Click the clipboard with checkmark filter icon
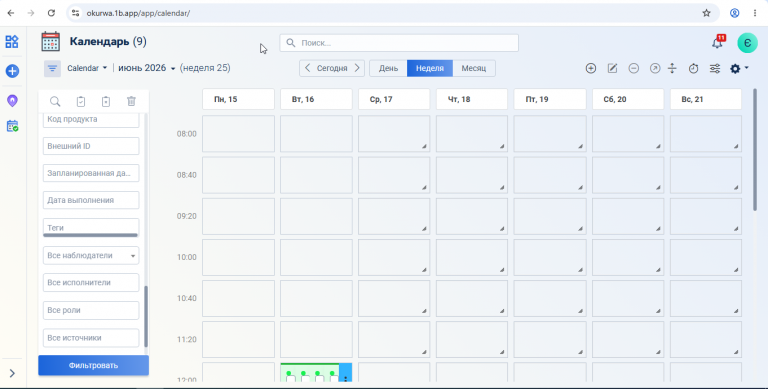The width and height of the screenshot is (768, 389). 81,101
